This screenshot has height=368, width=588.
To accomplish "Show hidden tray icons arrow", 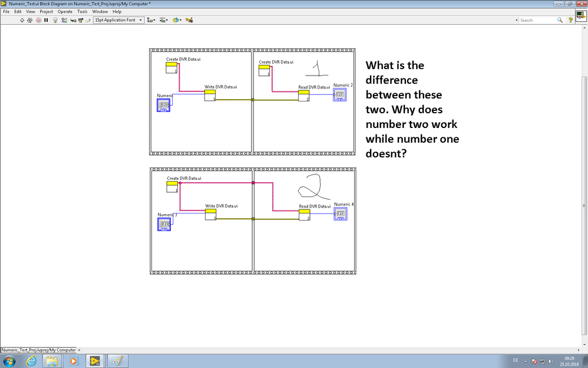I will pyautogui.click(x=525, y=362).
